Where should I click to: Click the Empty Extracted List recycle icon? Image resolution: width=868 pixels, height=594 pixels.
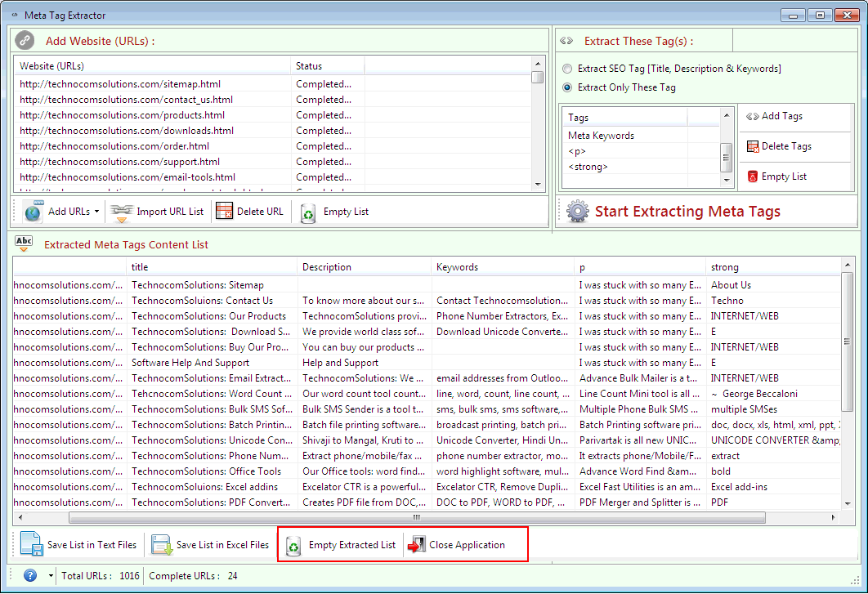click(293, 546)
